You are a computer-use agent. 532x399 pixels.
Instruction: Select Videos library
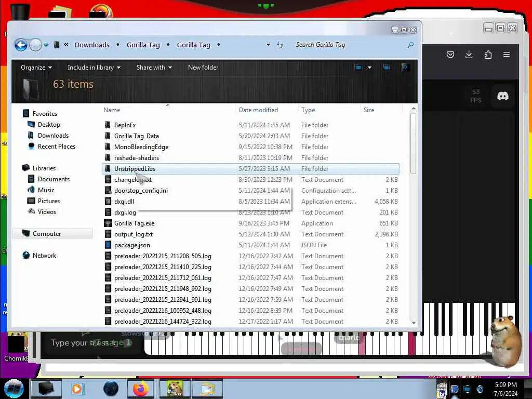point(47,212)
